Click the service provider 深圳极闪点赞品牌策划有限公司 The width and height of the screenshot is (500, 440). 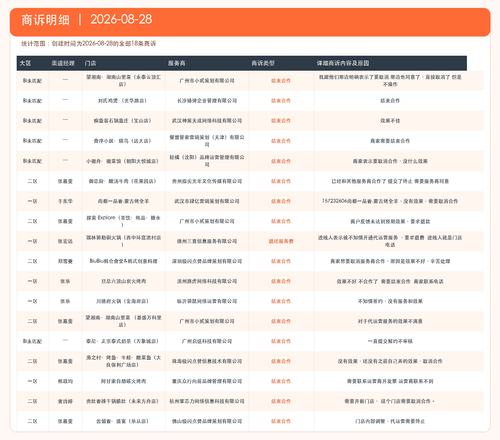(207, 261)
